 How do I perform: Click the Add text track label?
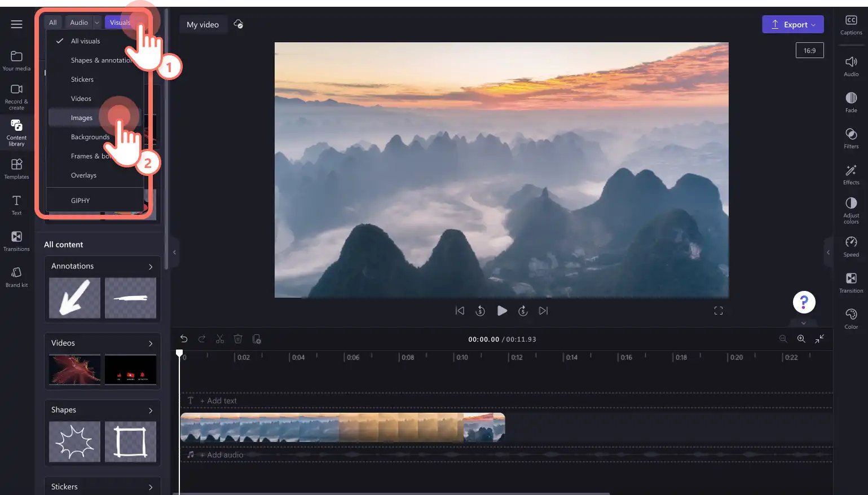pyautogui.click(x=218, y=401)
